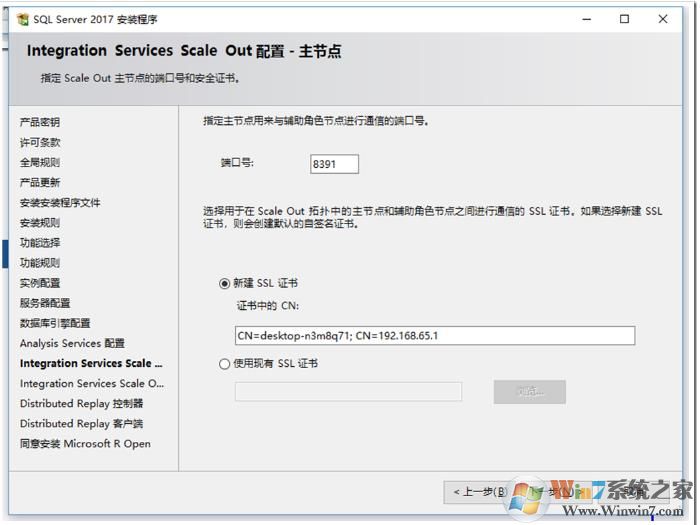This screenshot has width=700, height=525.
Task: Minimize the SQL Server 2017 setup window
Action: tap(587, 19)
